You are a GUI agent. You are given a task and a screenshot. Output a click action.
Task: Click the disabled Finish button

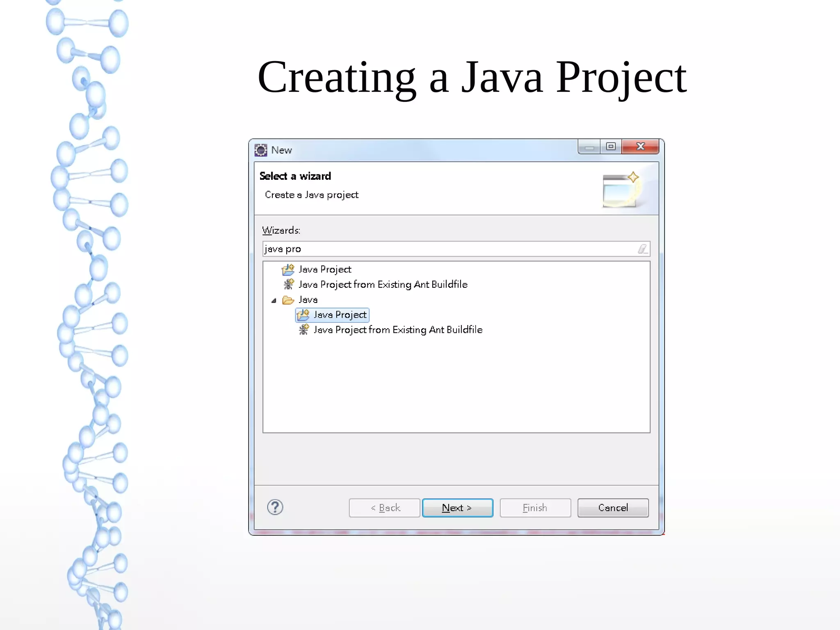pos(535,508)
